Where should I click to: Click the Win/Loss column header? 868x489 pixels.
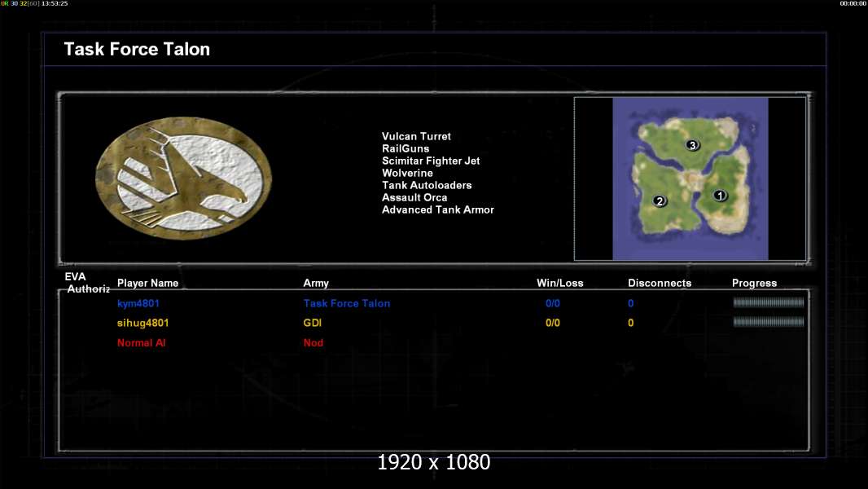point(559,283)
